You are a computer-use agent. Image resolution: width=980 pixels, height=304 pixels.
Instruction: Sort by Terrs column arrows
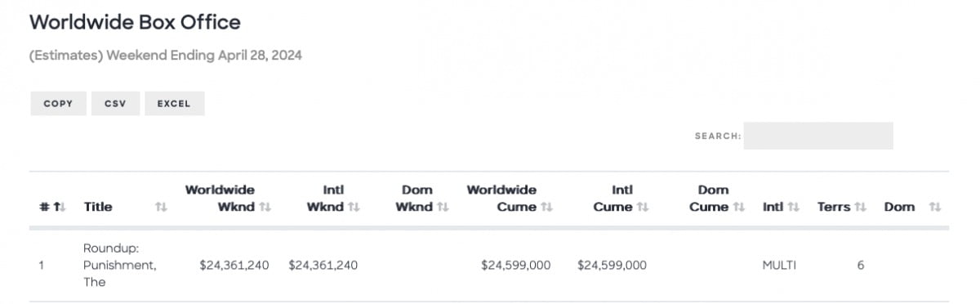click(860, 208)
